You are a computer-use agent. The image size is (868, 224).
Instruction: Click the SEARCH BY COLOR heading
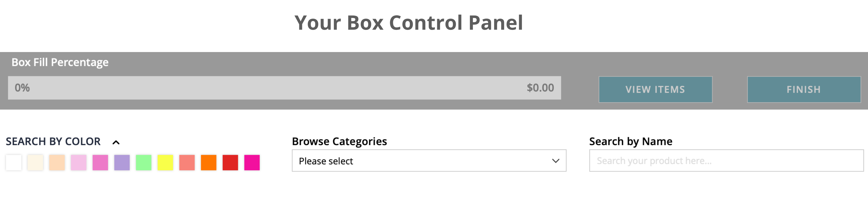(53, 141)
